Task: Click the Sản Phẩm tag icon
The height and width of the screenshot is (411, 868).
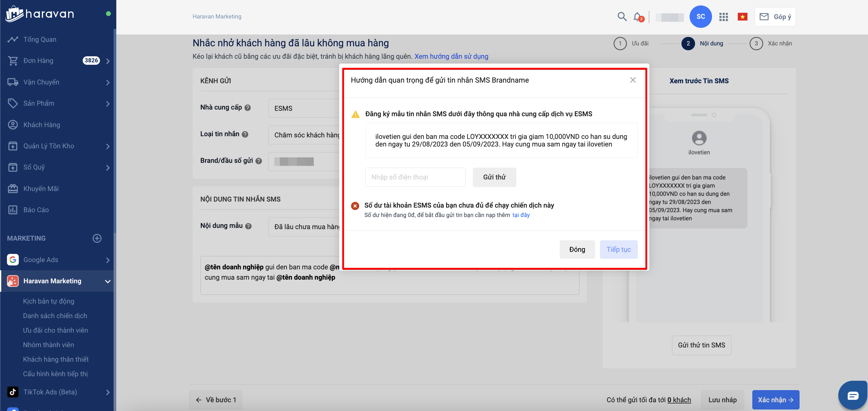Action: click(13, 103)
